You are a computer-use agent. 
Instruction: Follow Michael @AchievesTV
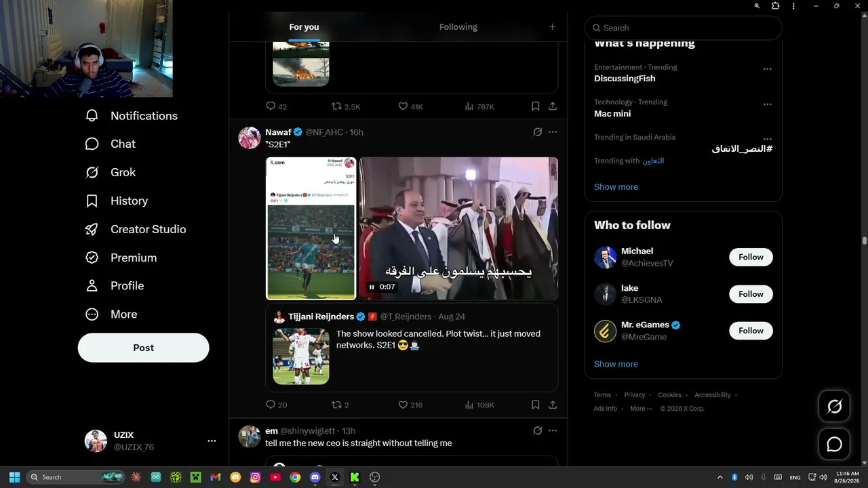click(x=751, y=257)
